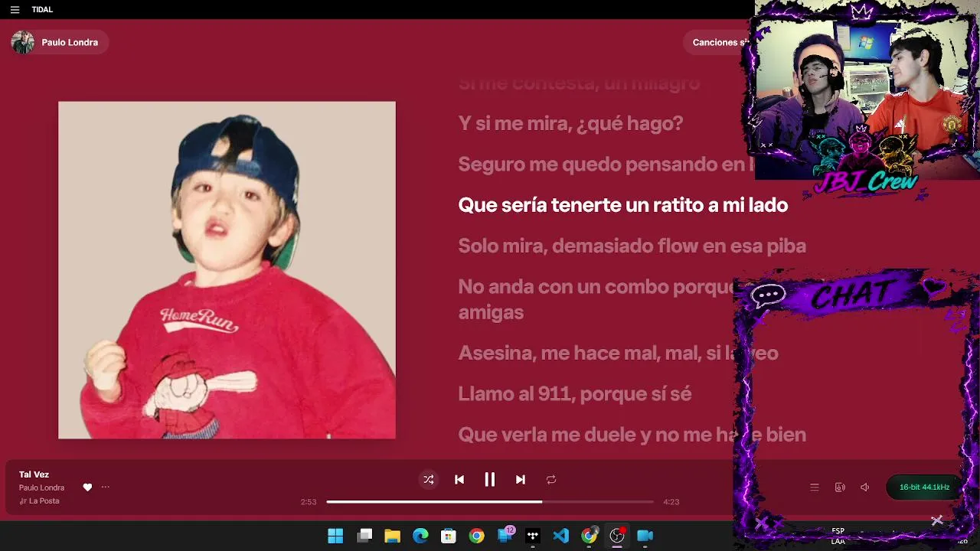
Task: Toggle shuffle playback
Action: (429, 480)
